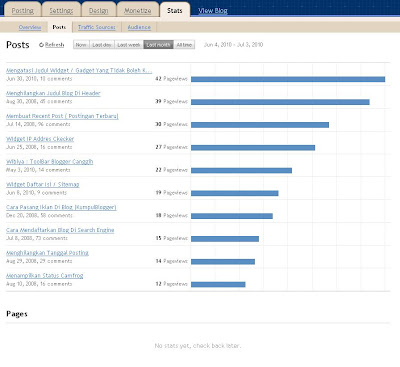This screenshot has width=400, height=367.
Task: Open Cara Mendaftarkan Blog Di Search Engine
Action: coord(60,230)
